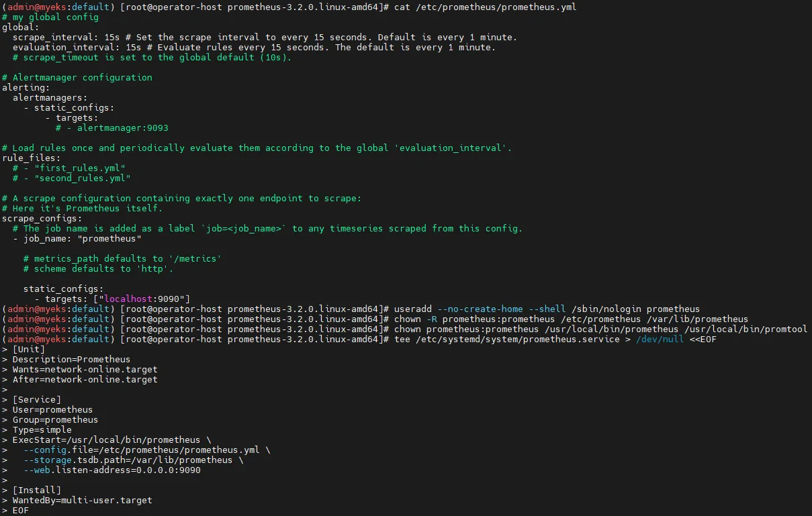Image resolution: width=812 pixels, height=516 pixels.
Task: Click the 'scrape_interval: 15s' setting
Action: (66, 37)
